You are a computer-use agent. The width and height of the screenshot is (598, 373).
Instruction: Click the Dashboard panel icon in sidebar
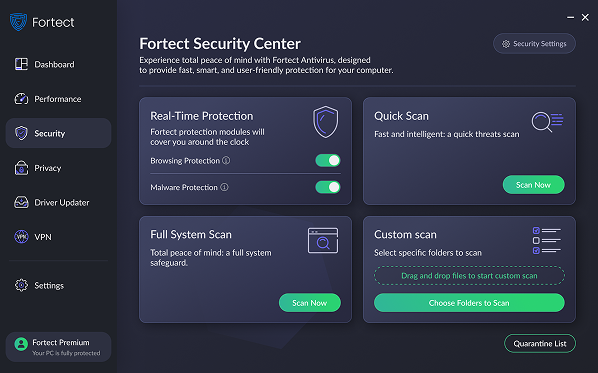tap(21, 64)
